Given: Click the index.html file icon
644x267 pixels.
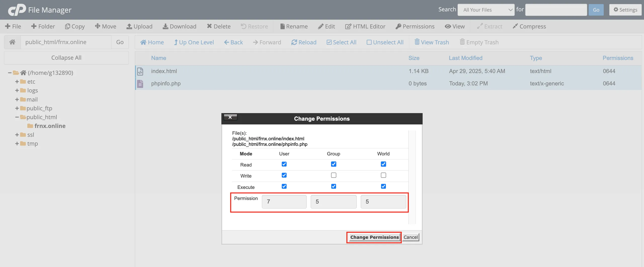Looking at the screenshot, I should 140,72.
